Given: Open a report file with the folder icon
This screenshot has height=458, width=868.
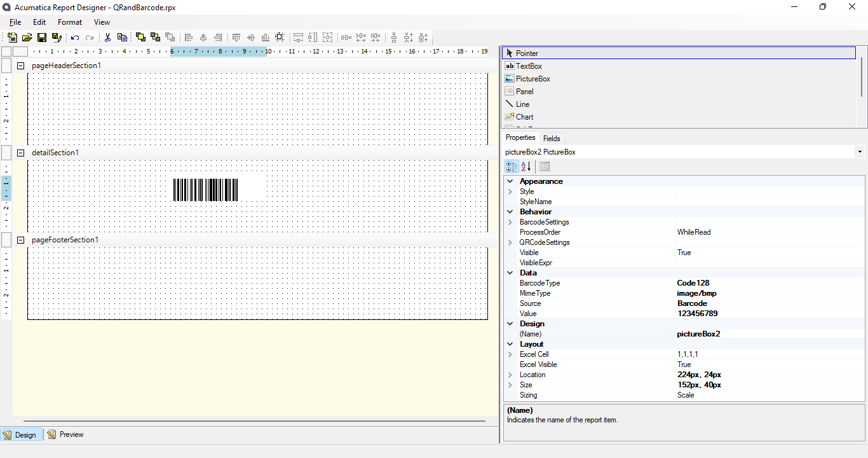Looking at the screenshot, I should pyautogui.click(x=27, y=38).
